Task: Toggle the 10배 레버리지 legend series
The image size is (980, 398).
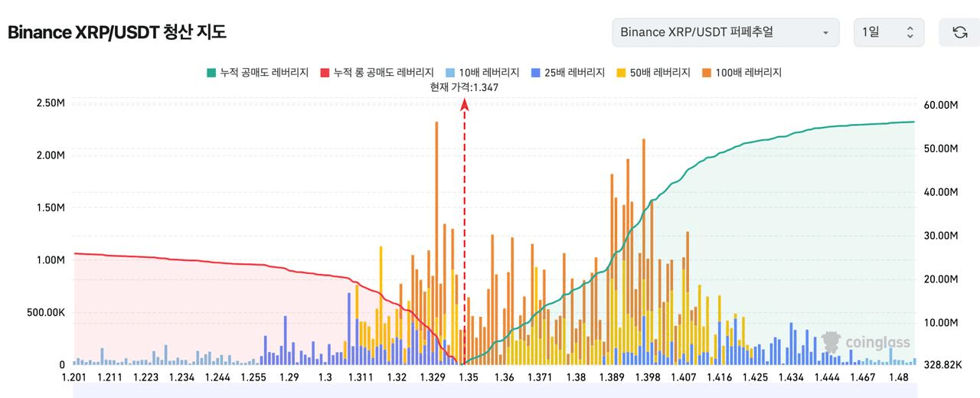Action: [x=482, y=73]
